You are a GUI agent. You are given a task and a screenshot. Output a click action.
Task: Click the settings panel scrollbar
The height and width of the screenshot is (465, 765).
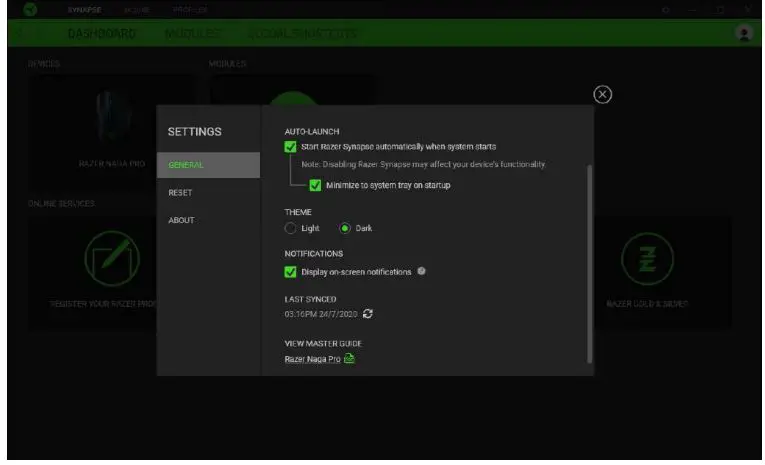coord(589,264)
